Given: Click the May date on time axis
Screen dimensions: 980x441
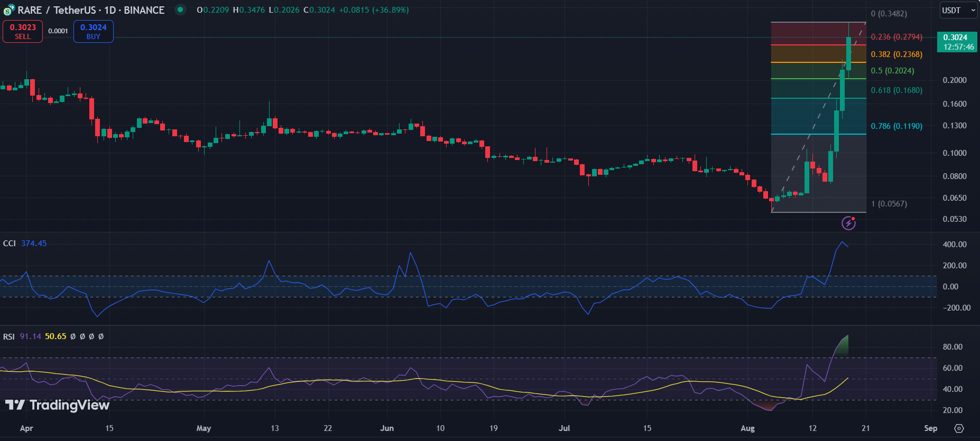Looking at the screenshot, I should pyautogui.click(x=204, y=428).
